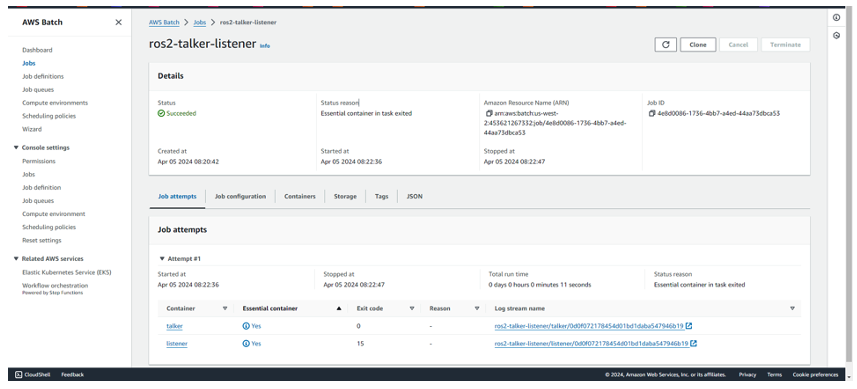Click the Cancel button
Screen dimensions: 857x389
point(738,45)
